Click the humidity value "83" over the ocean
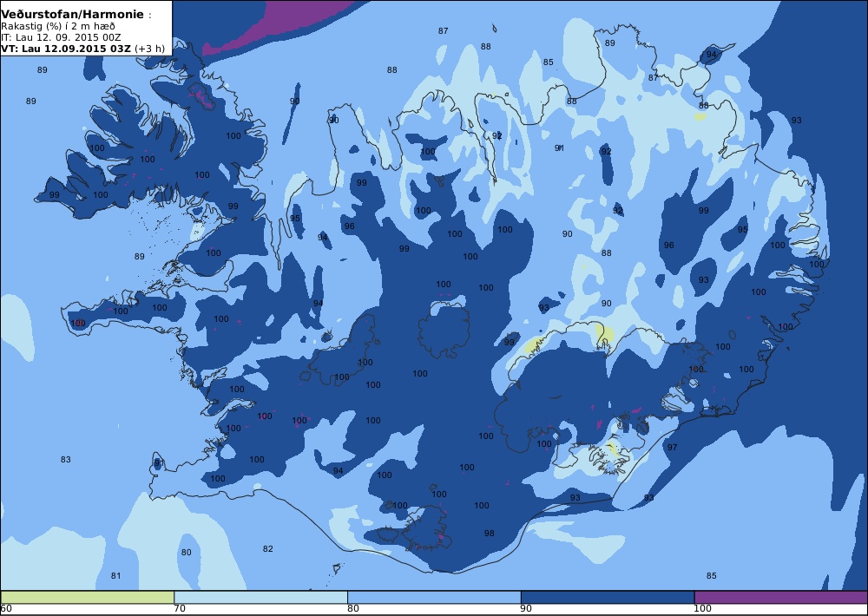Viewport: 868px width, 616px height. pyautogui.click(x=66, y=459)
